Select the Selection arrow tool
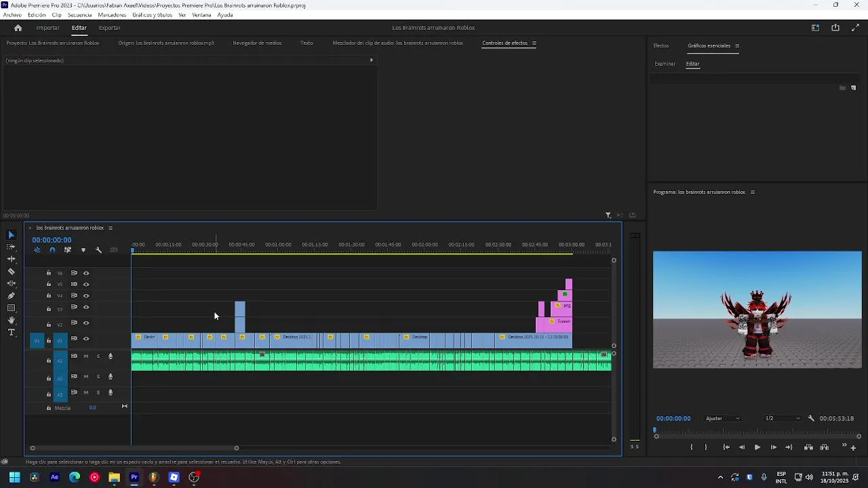868x488 pixels. (x=11, y=235)
